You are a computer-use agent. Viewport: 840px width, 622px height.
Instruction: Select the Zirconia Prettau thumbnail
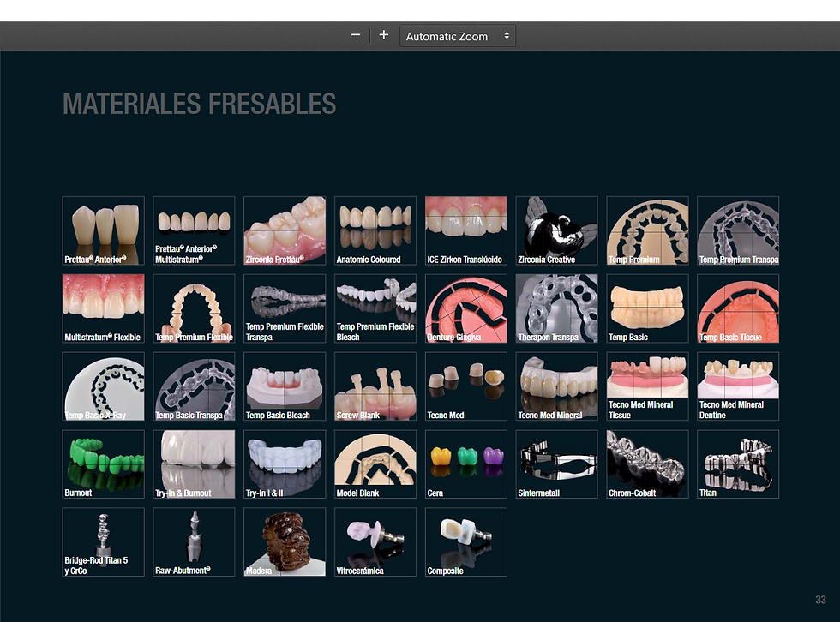click(285, 230)
